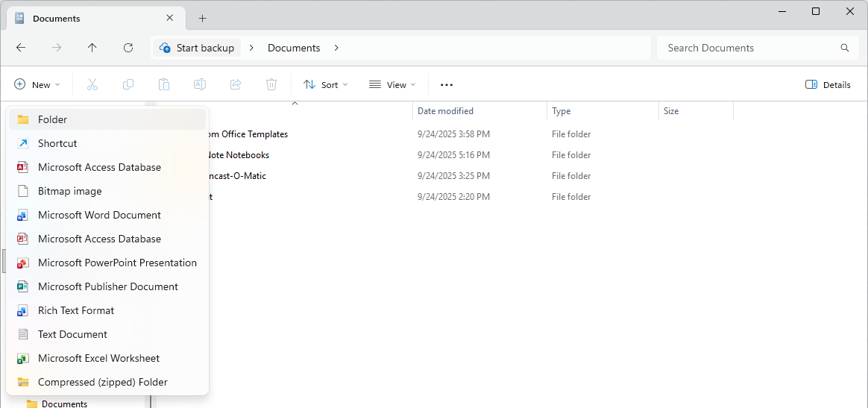
Task: Close the Documents tab
Action: tap(170, 18)
